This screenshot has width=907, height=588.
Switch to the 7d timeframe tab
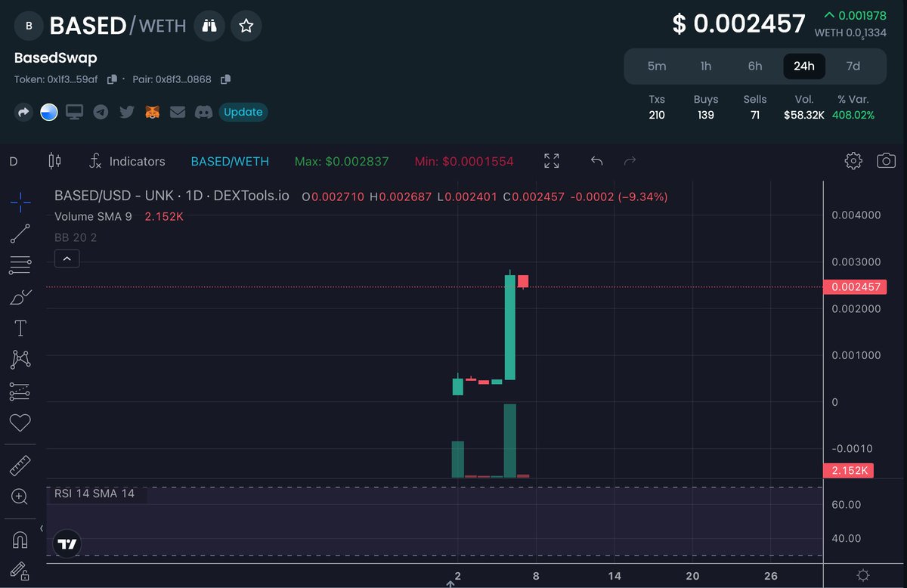(853, 66)
